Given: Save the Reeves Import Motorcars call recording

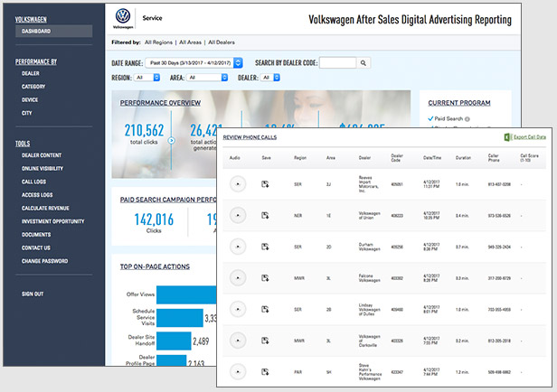Looking at the screenshot, I should (265, 184).
